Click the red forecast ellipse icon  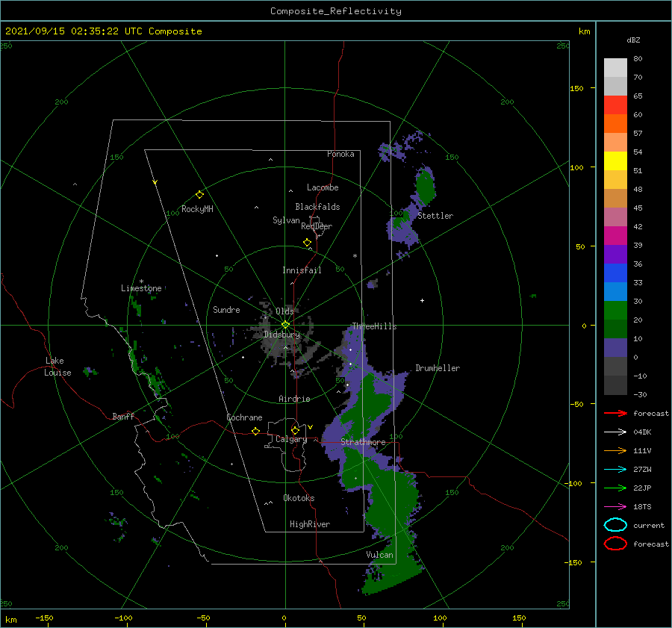click(615, 544)
